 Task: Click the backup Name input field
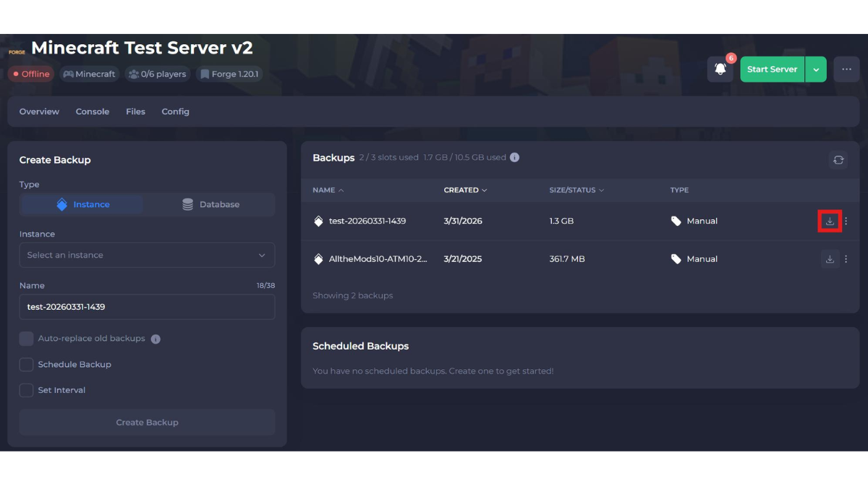147,307
